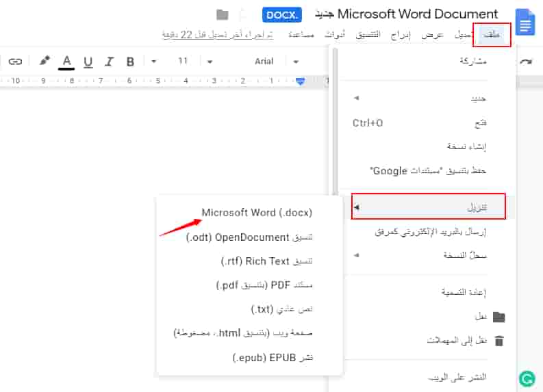
Task: Click the .DOCX badge
Action: coord(282,15)
